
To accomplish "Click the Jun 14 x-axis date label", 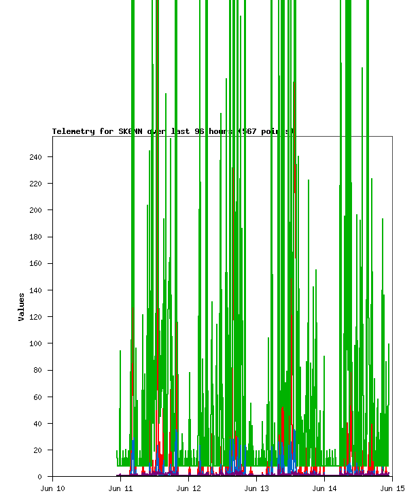I will click(x=324, y=488).
